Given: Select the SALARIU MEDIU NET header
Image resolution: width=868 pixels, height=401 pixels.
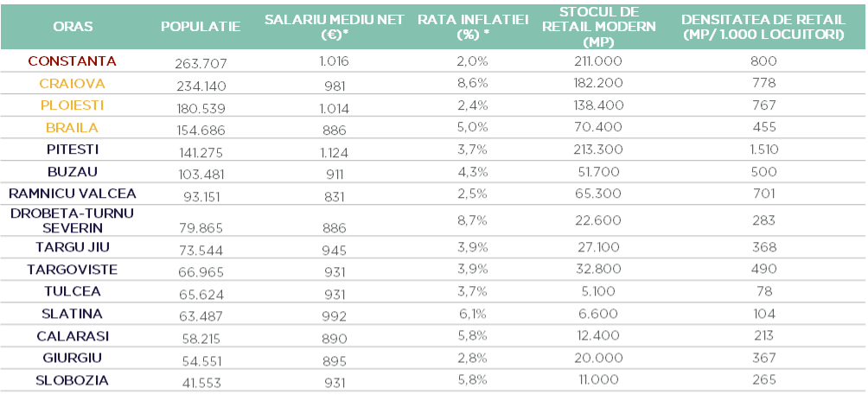Looking at the screenshot, I should [x=334, y=27].
